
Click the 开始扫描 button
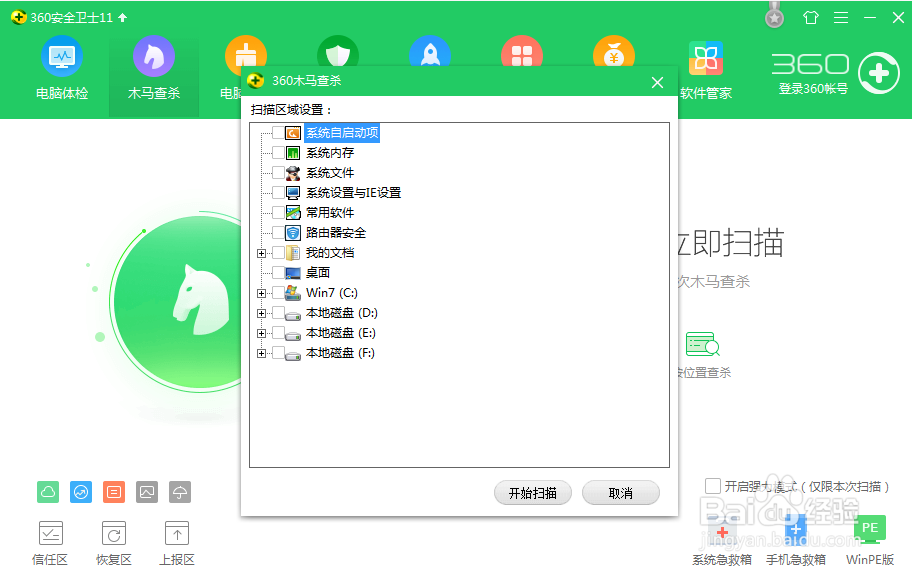pos(533,493)
